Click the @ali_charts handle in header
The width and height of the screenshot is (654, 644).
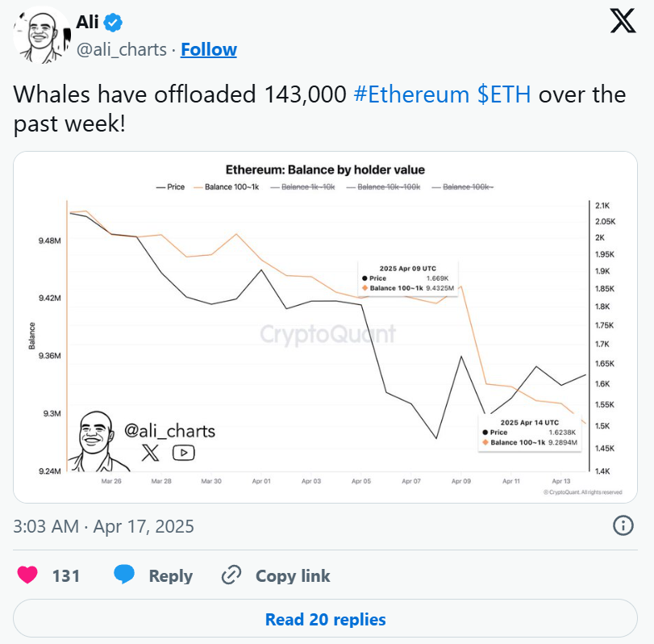pyautogui.click(x=122, y=50)
